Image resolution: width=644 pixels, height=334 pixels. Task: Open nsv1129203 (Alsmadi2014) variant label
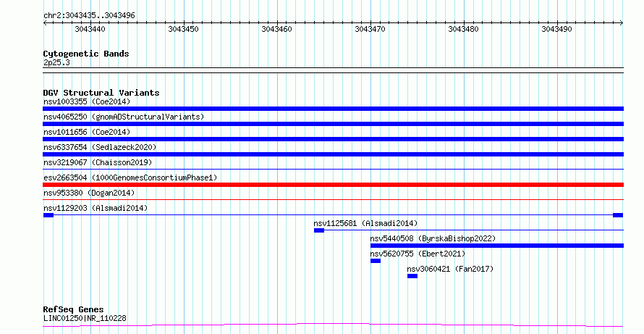pos(96,208)
